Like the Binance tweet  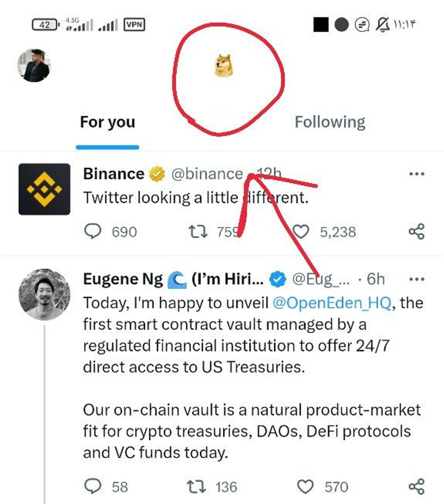coord(300,231)
